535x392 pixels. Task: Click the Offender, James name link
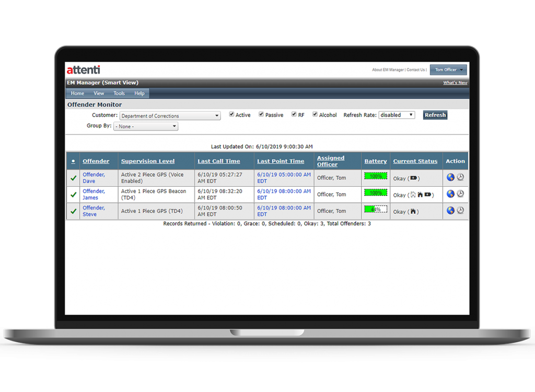(93, 194)
